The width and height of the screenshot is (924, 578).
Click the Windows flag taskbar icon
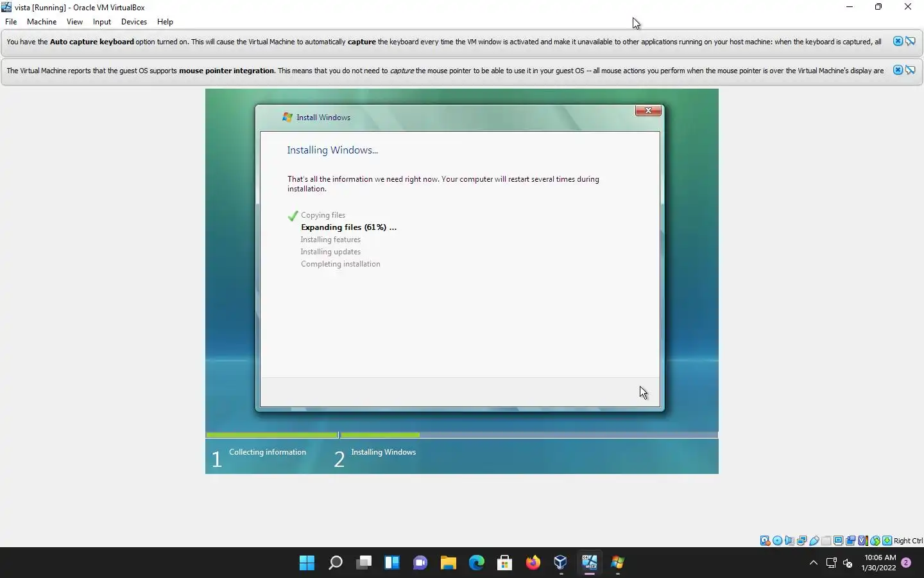click(x=617, y=563)
